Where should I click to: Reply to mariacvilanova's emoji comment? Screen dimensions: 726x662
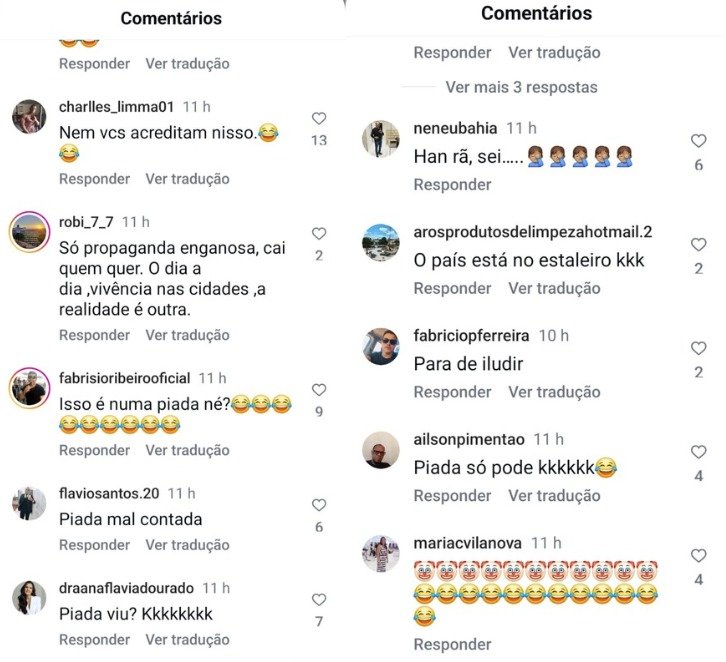point(452,644)
